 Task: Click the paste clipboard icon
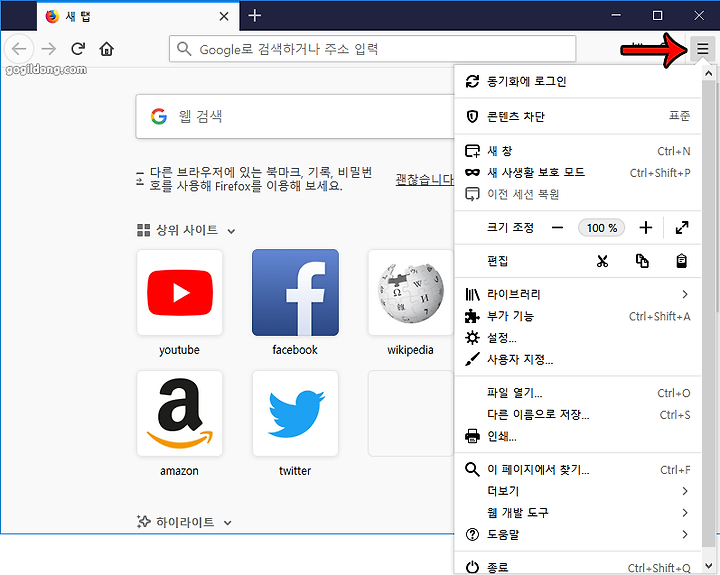681,261
